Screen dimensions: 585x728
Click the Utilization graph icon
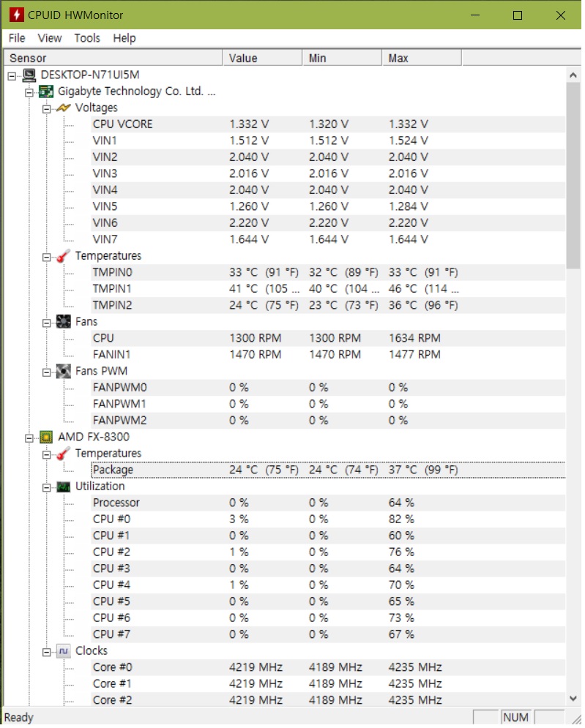pyautogui.click(x=63, y=487)
